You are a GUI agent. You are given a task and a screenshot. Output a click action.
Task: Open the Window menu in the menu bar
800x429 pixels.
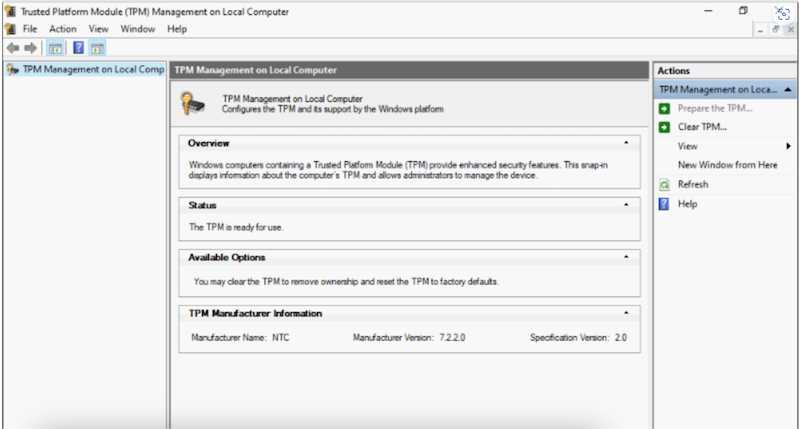click(x=138, y=29)
